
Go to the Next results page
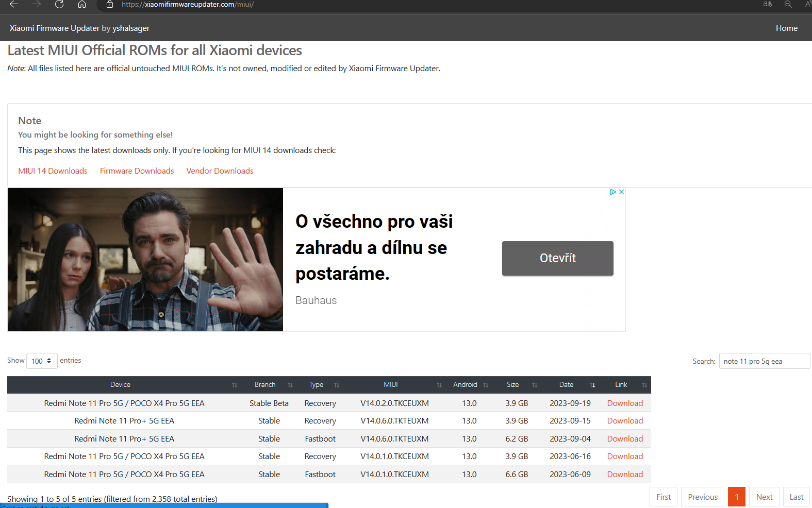pos(764,497)
